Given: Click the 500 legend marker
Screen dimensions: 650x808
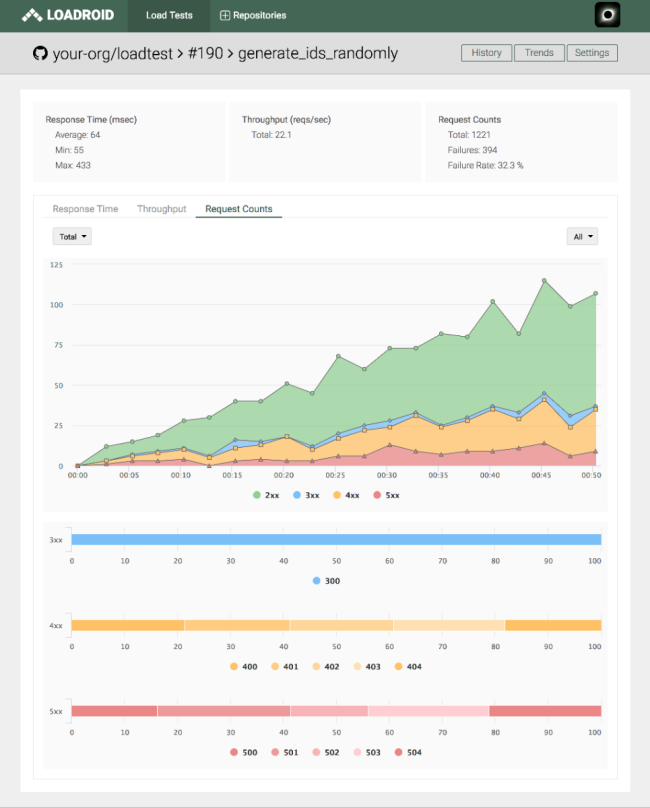Looking at the screenshot, I should point(234,751).
